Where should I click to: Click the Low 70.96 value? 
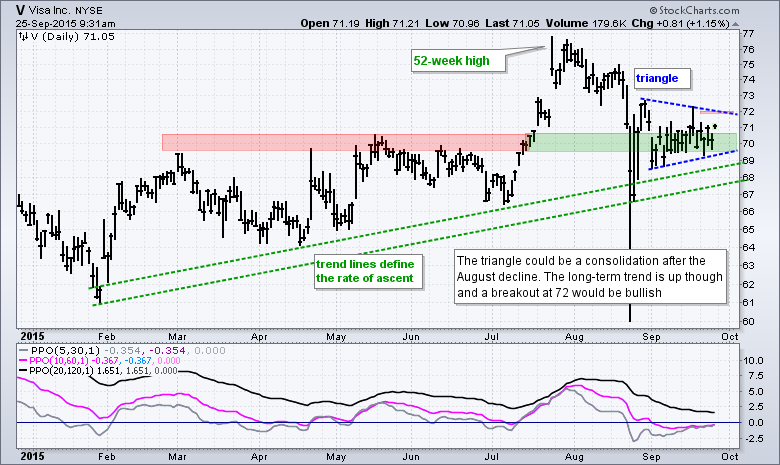coord(452,23)
